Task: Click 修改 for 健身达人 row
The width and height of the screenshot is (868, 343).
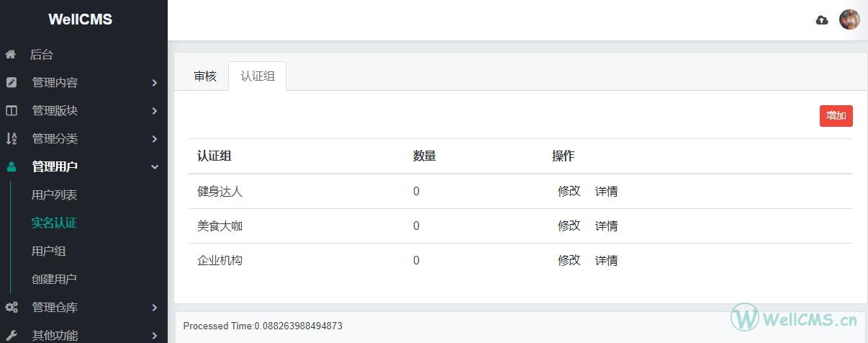Action: click(569, 191)
